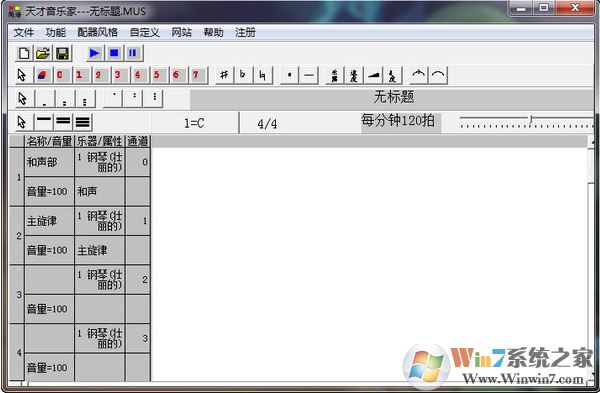Select arrow pointer in octave-dot toolbar
The height and width of the screenshot is (393, 600).
click(23, 99)
